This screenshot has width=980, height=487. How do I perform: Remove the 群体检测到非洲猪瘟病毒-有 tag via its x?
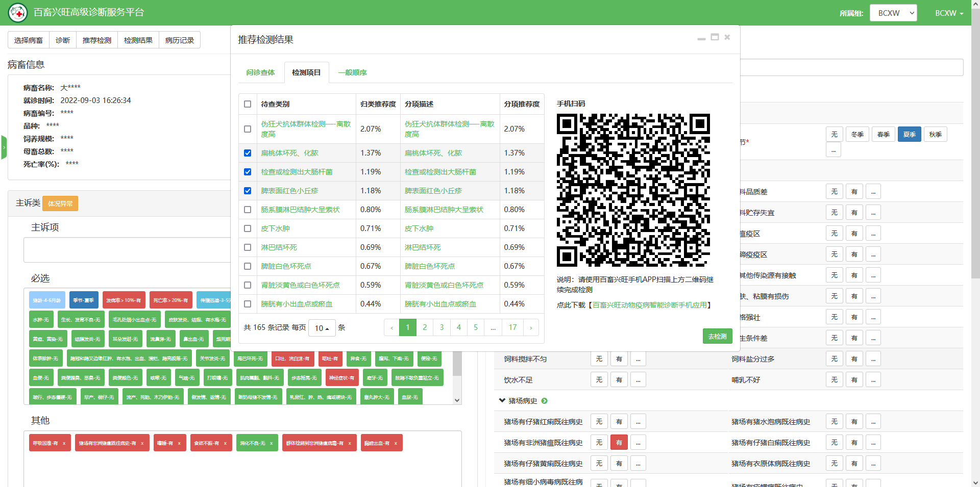(350, 443)
